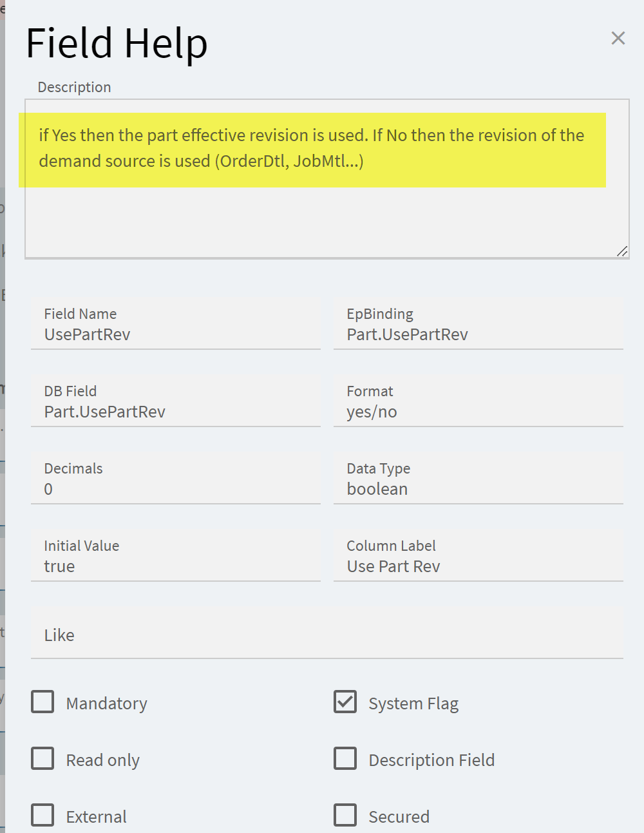Grab the Description textarea resize handle
Image resolution: width=644 pixels, height=833 pixels.
pos(622,251)
